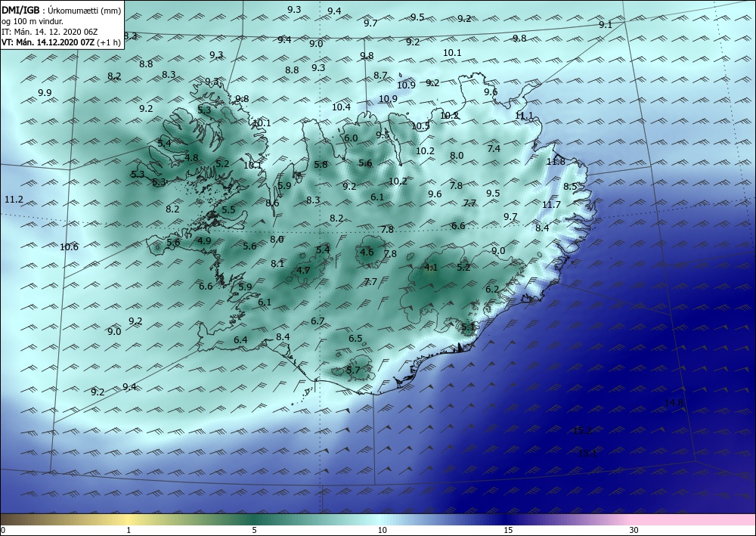Select the 15.2 value over the ocean

582,430
